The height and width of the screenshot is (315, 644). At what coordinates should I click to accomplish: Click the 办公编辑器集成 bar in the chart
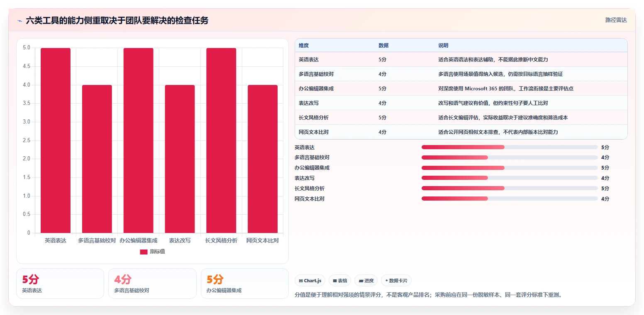(139, 141)
